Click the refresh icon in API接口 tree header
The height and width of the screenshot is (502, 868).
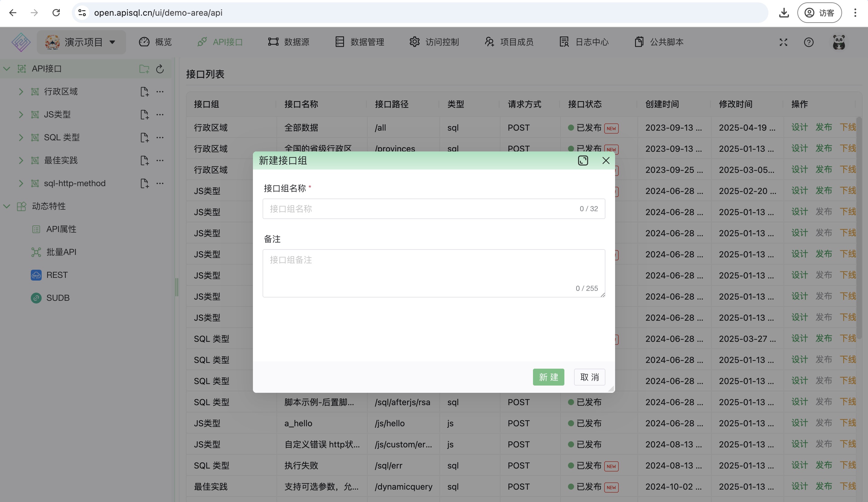pyautogui.click(x=160, y=69)
